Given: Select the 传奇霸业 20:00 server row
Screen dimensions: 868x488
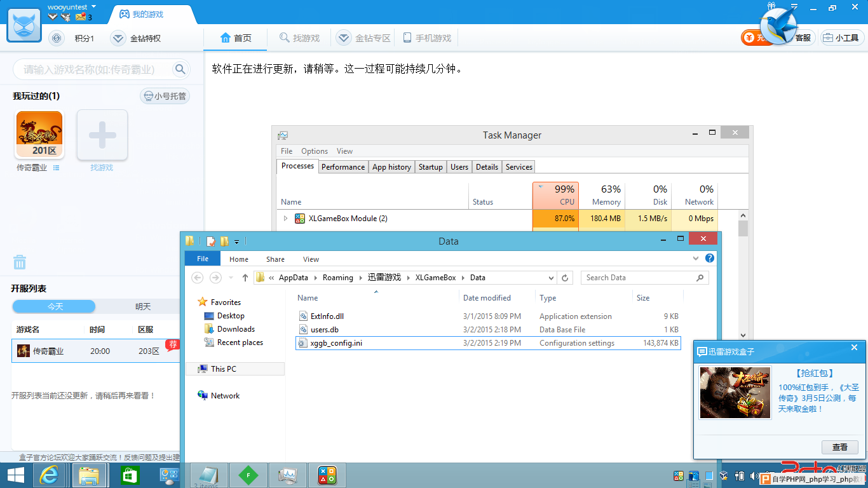Looking at the screenshot, I should [96, 351].
